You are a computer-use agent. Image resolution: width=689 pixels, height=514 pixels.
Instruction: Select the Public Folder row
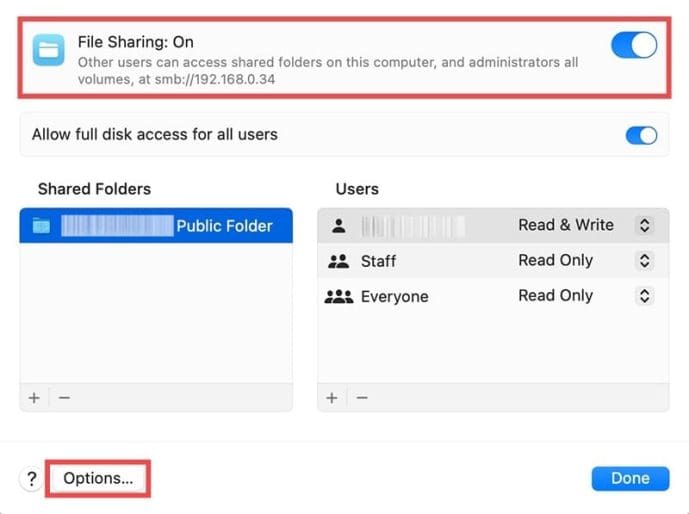point(156,226)
